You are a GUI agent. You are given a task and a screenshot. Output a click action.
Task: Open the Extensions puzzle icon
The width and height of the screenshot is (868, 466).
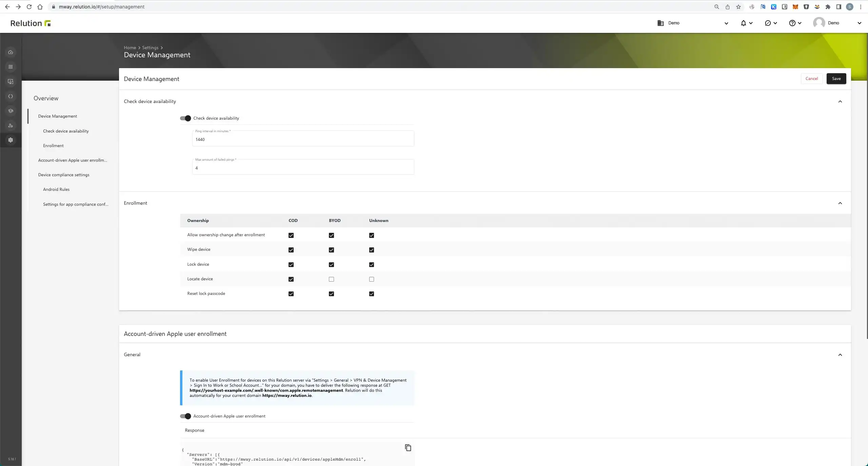click(x=828, y=7)
